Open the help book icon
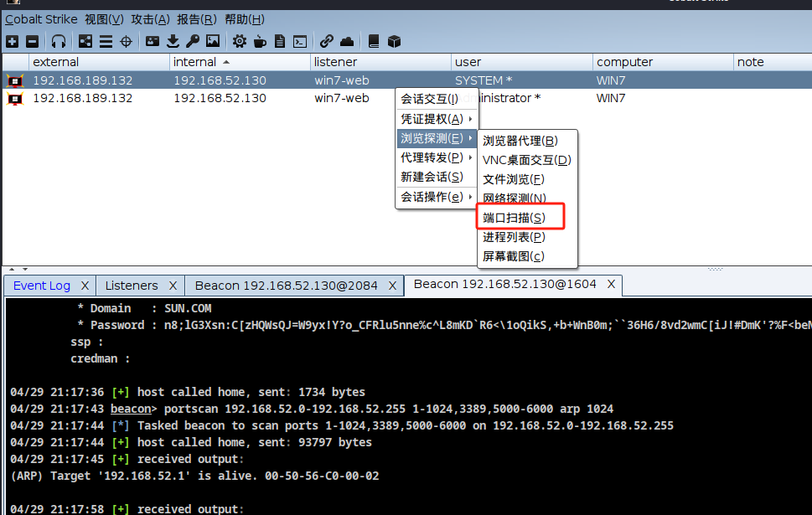Screen dimensions: 812x515 [x=374, y=41]
